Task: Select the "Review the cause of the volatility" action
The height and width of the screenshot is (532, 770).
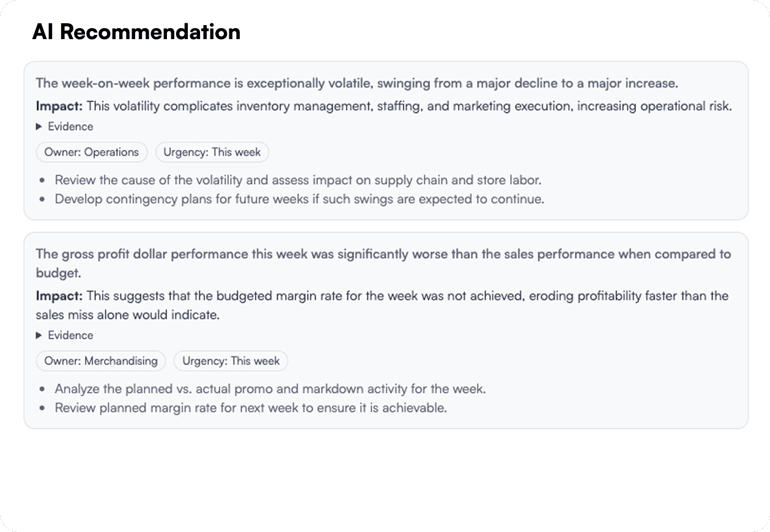Action: (x=298, y=180)
